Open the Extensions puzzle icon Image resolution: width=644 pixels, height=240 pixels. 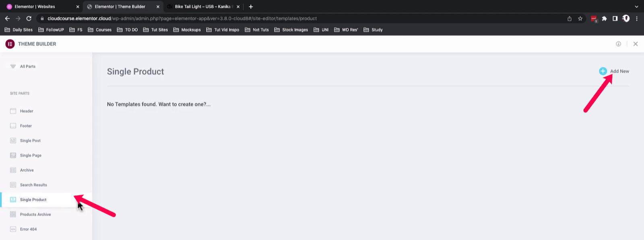(x=604, y=19)
